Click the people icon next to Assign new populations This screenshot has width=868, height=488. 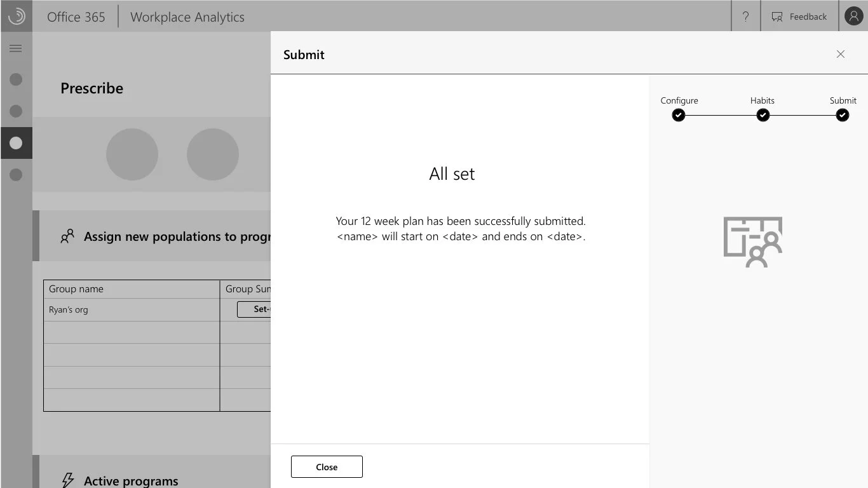click(x=67, y=236)
